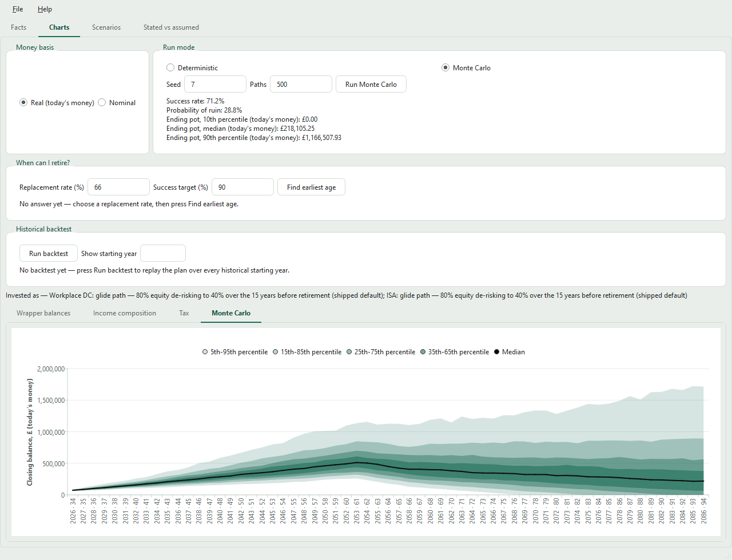This screenshot has height=560, width=732.
Task: Click the Paths input field
Action: [301, 84]
